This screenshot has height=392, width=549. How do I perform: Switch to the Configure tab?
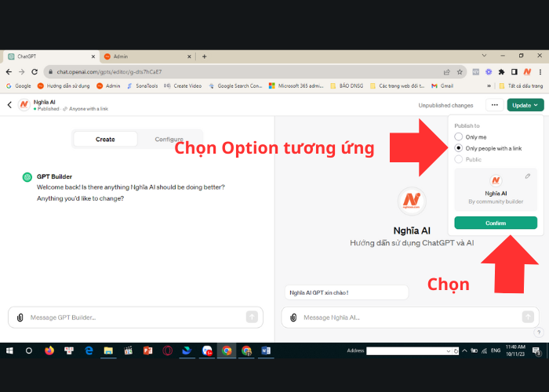169,139
